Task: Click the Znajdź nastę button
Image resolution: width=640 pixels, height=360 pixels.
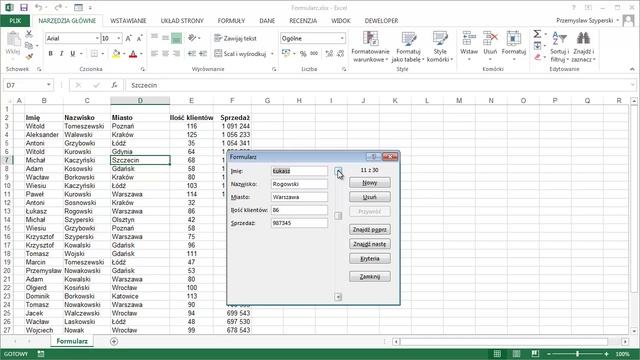Action: pyautogui.click(x=370, y=244)
